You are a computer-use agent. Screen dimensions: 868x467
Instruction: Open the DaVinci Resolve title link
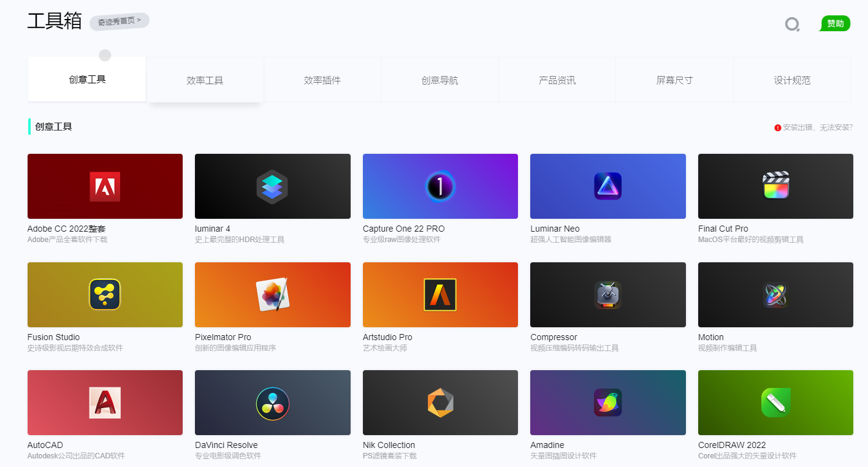click(226, 445)
